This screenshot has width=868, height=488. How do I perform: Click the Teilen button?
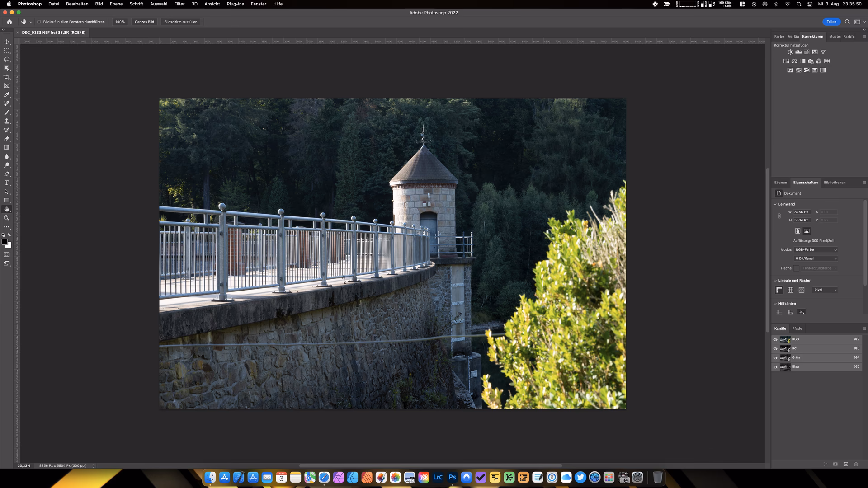coord(831,22)
